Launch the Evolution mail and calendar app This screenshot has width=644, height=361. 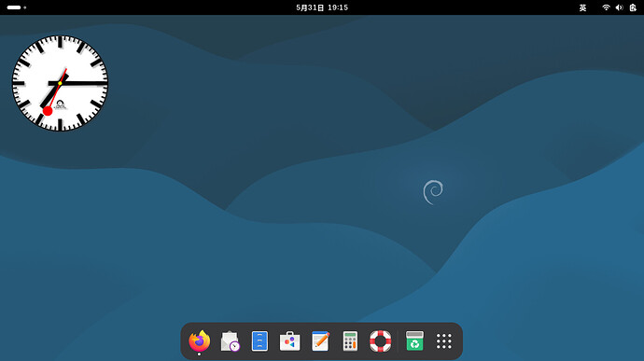click(230, 340)
